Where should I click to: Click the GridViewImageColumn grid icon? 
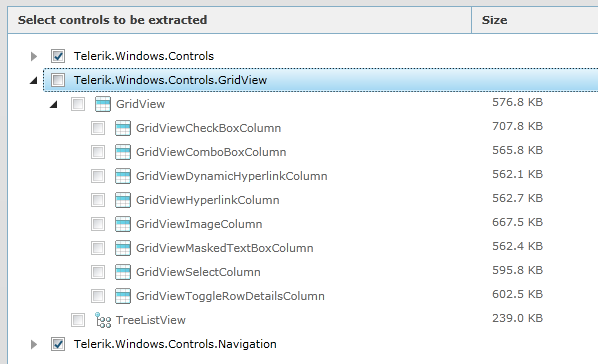pos(123,224)
